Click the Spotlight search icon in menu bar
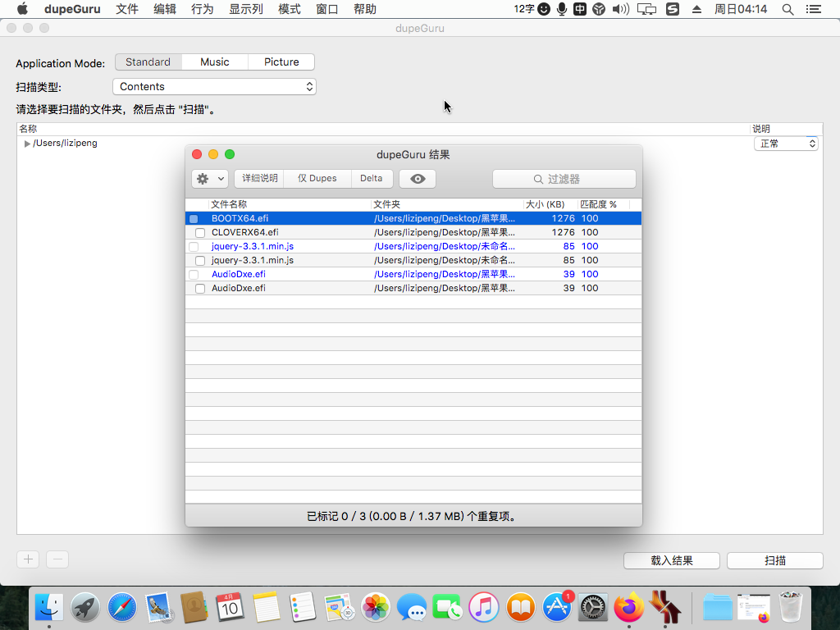The width and height of the screenshot is (840, 630). pyautogui.click(x=787, y=9)
